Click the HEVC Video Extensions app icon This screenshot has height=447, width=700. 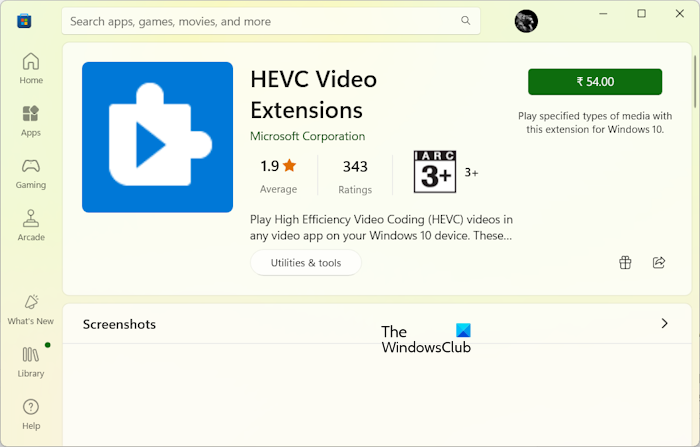pos(157,137)
